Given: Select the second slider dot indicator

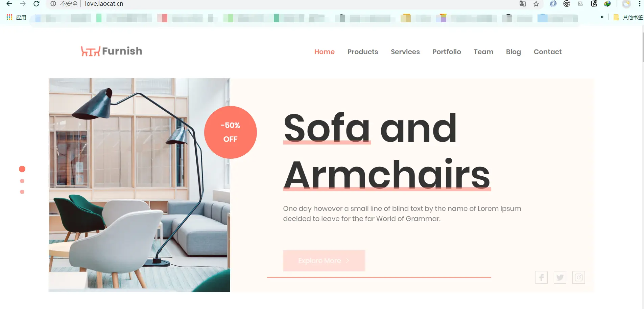Looking at the screenshot, I should (22, 181).
